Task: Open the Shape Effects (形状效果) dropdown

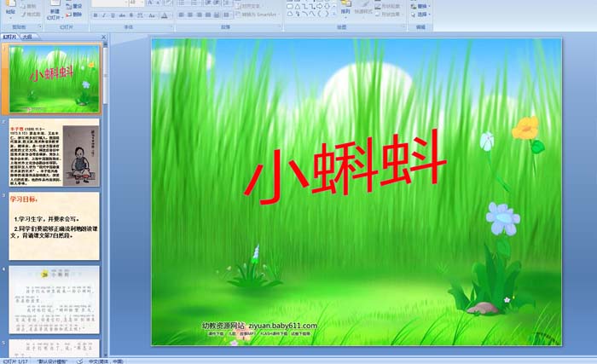Action: click(x=387, y=14)
